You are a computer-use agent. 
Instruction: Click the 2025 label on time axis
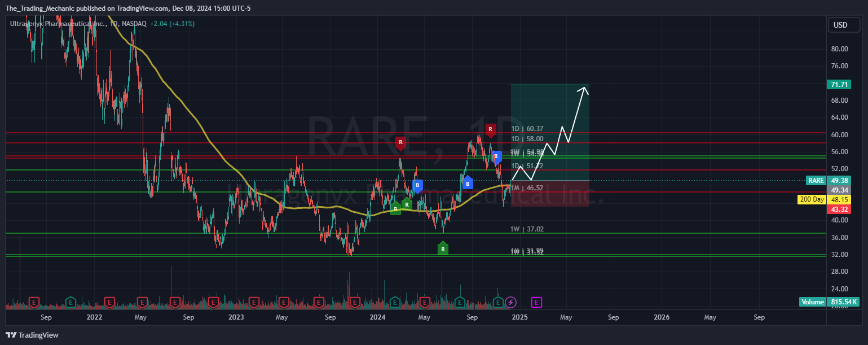pyautogui.click(x=520, y=317)
